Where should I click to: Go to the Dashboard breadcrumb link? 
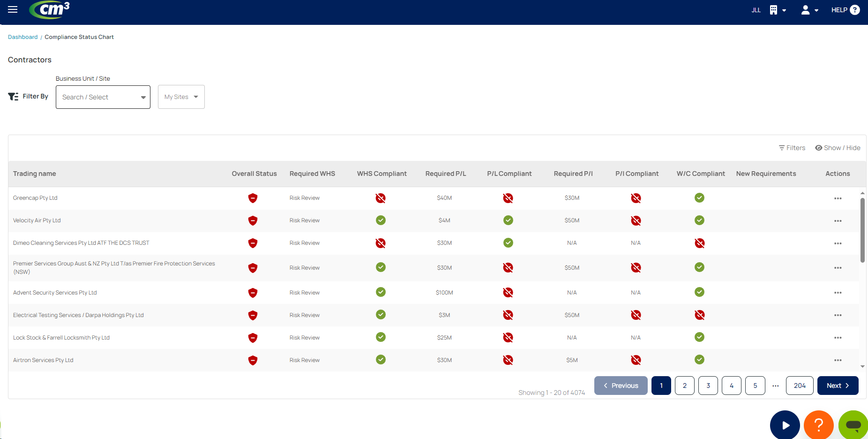pos(22,37)
